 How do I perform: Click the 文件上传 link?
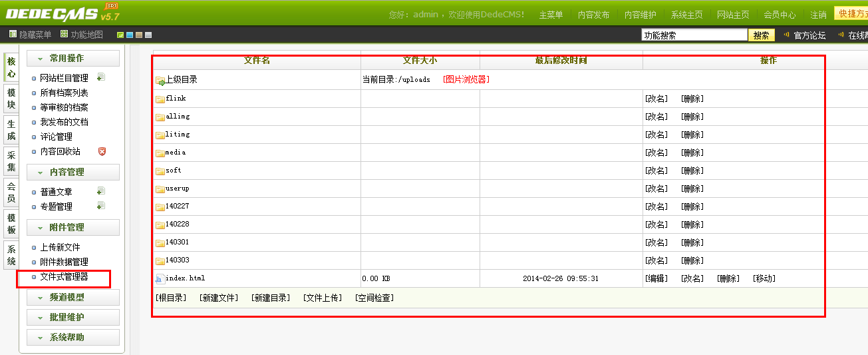click(323, 298)
